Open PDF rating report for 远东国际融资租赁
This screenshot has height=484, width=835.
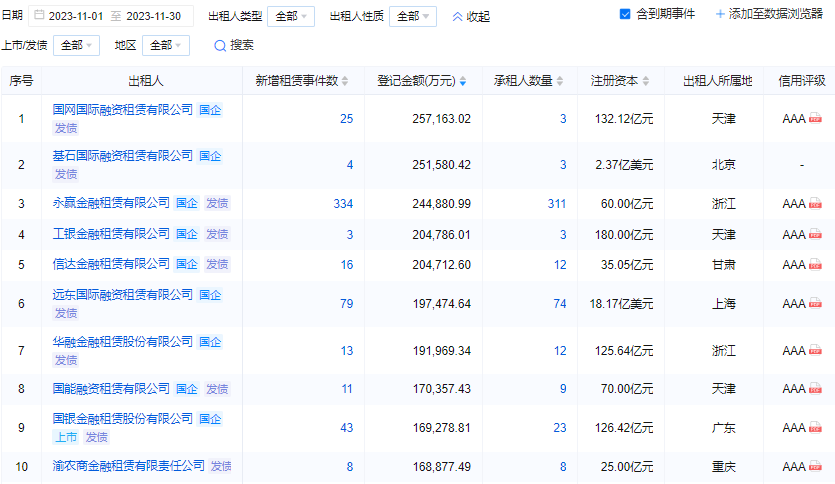(815, 303)
